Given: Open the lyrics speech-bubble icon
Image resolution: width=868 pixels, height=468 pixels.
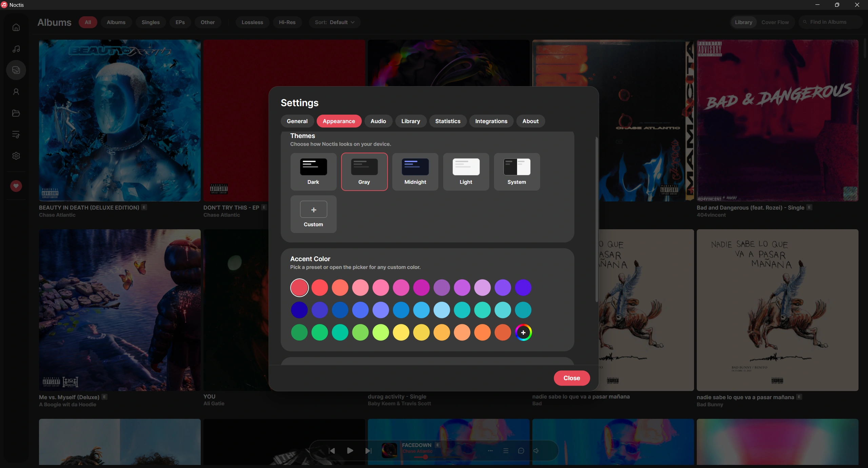Looking at the screenshot, I should click(x=521, y=451).
